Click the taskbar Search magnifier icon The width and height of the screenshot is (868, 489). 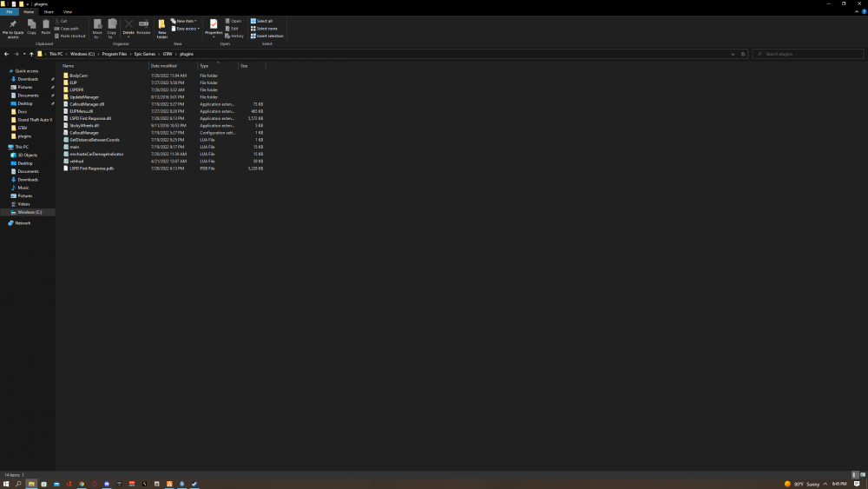pyautogui.click(x=18, y=484)
